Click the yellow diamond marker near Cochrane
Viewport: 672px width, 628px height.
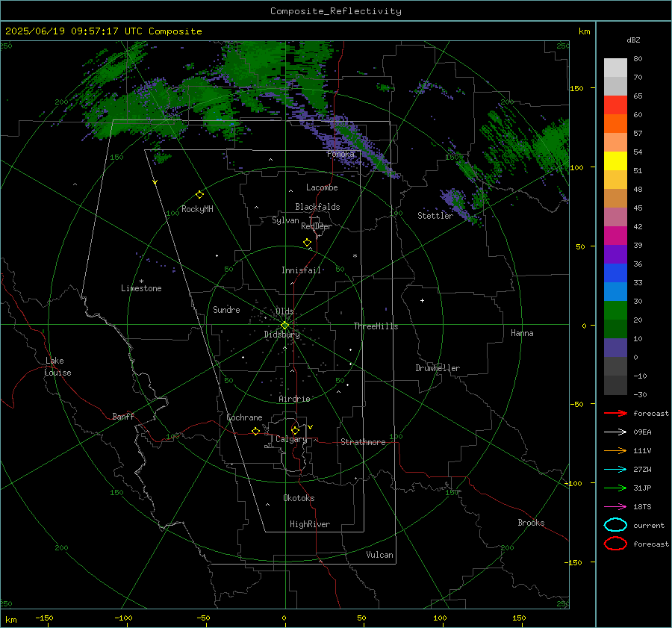coord(255,431)
